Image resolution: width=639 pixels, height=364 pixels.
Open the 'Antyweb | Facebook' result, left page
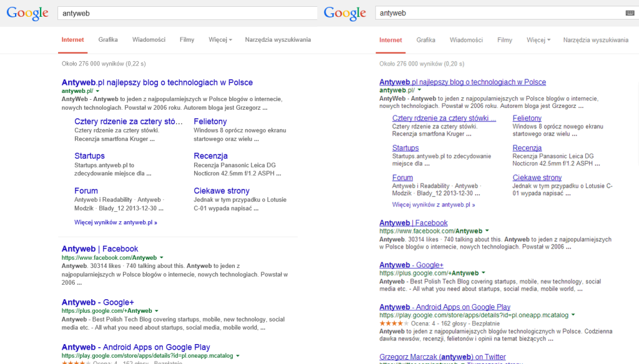coord(100,249)
